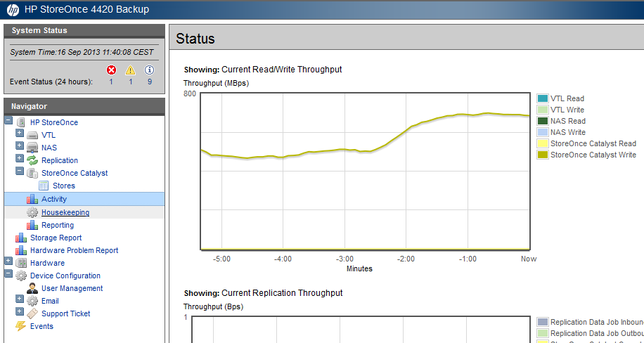Open the Hardware navigator link
The height and width of the screenshot is (343, 644).
click(x=47, y=264)
